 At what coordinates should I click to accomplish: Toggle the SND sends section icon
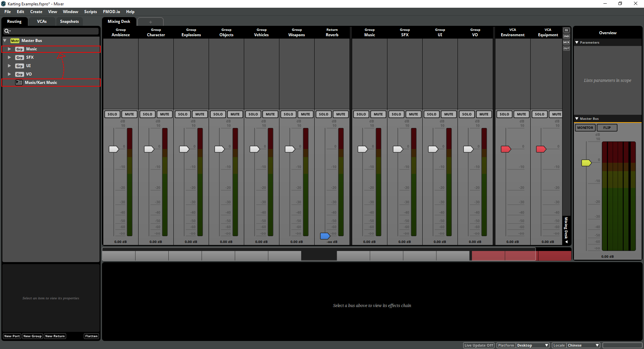(567, 36)
